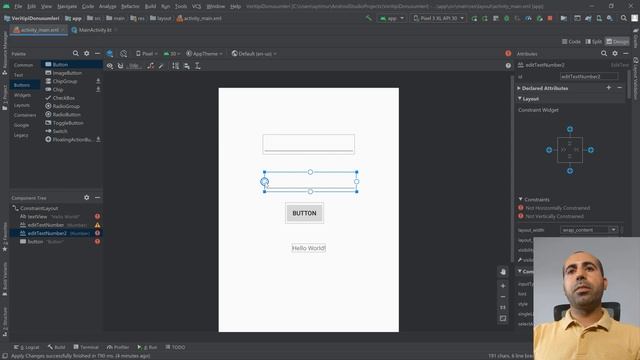Image resolution: width=640 pixels, height=360 pixels.
Task: Open the File menu
Action: [x=18, y=7]
